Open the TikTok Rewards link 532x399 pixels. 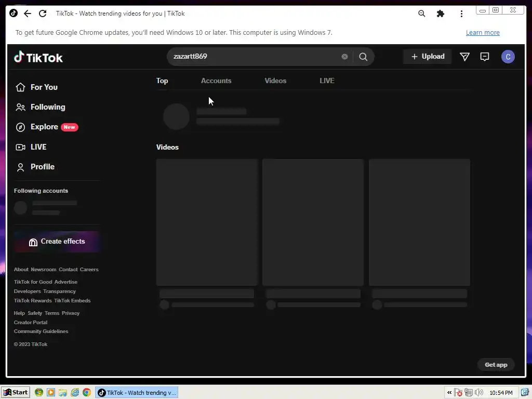click(33, 301)
